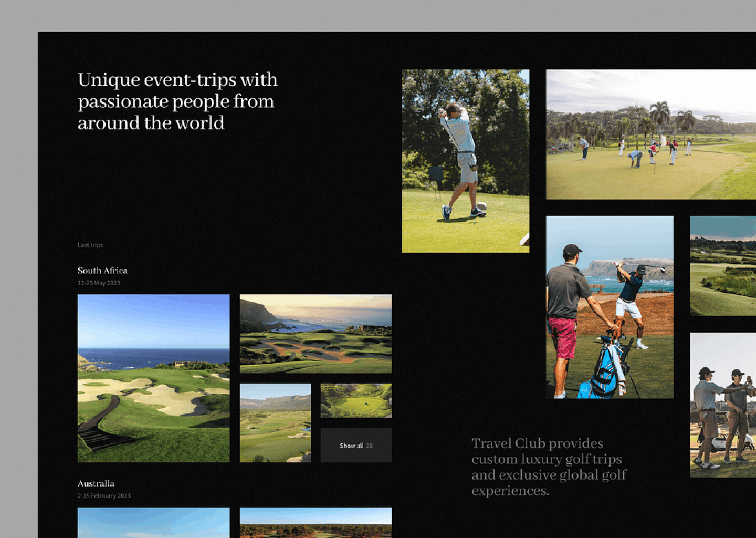This screenshot has width=756, height=538.
Task: Click the golfer mid-swing photo under trees
Action: [465, 161]
